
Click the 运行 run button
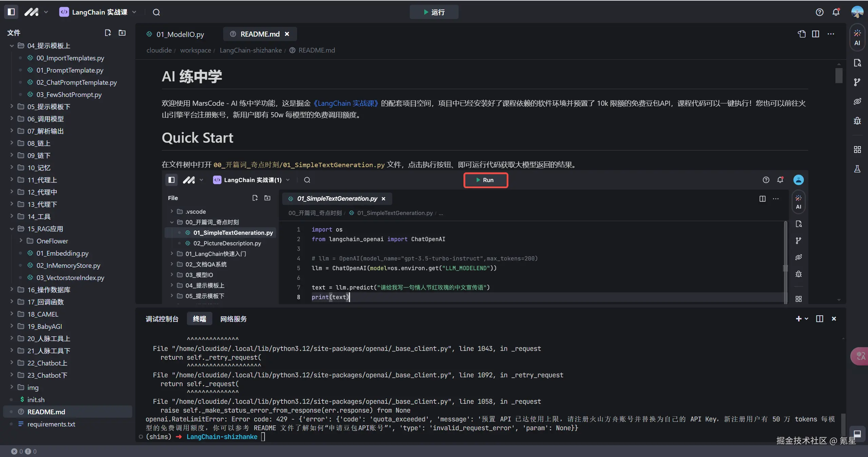pos(434,12)
